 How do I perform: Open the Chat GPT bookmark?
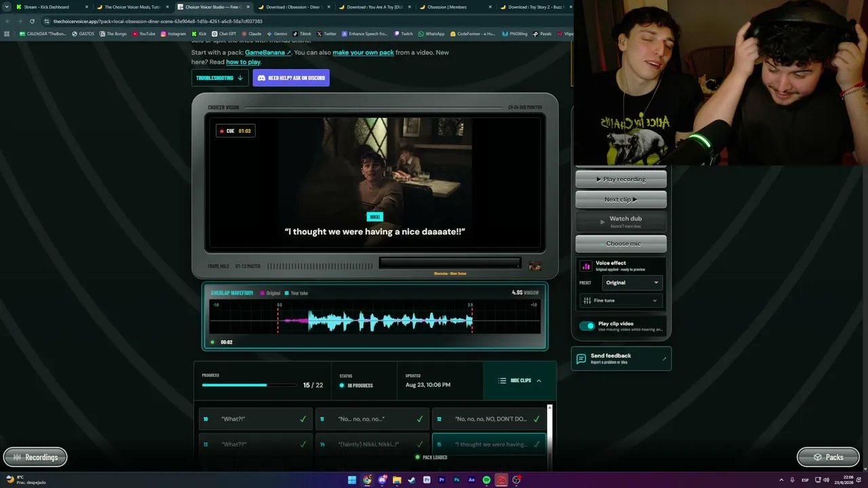click(x=224, y=34)
